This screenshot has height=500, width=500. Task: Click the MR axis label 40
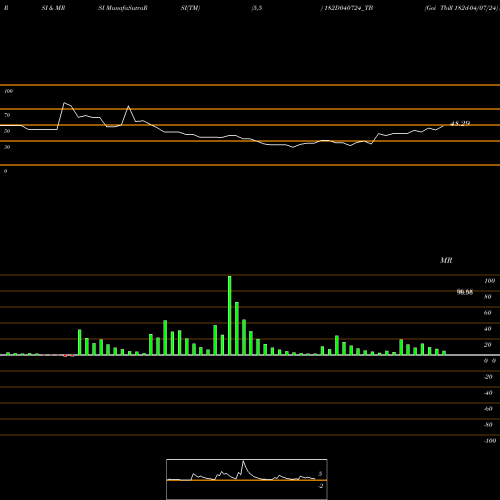click(x=488, y=329)
